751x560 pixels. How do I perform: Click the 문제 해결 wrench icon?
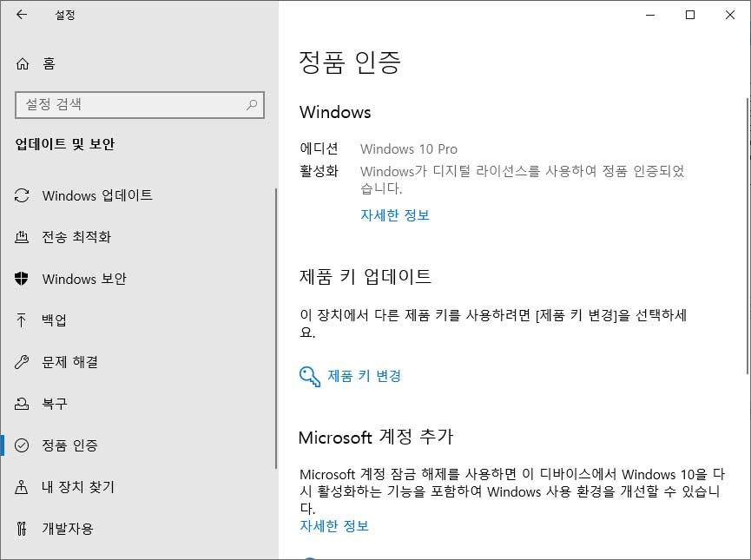(22, 362)
